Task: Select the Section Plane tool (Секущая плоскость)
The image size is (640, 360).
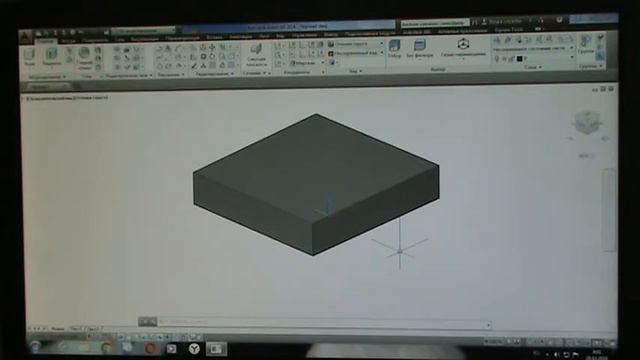Action: click(x=256, y=55)
